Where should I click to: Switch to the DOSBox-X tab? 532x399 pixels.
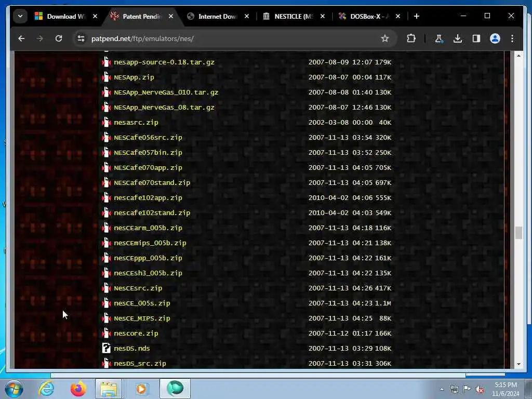[x=369, y=16]
